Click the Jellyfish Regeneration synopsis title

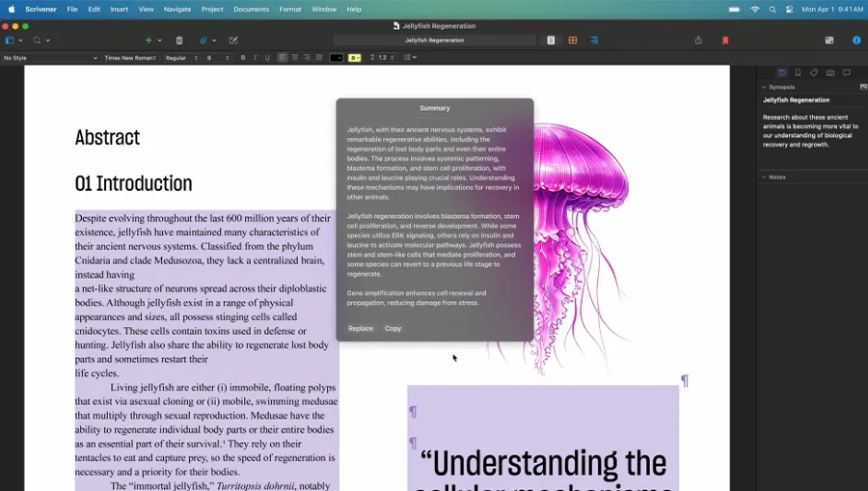coord(796,100)
